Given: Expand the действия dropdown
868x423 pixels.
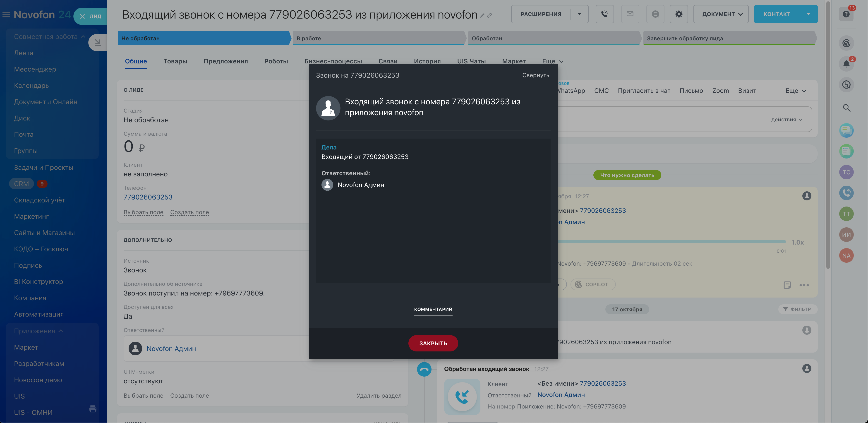Looking at the screenshot, I should [786, 120].
